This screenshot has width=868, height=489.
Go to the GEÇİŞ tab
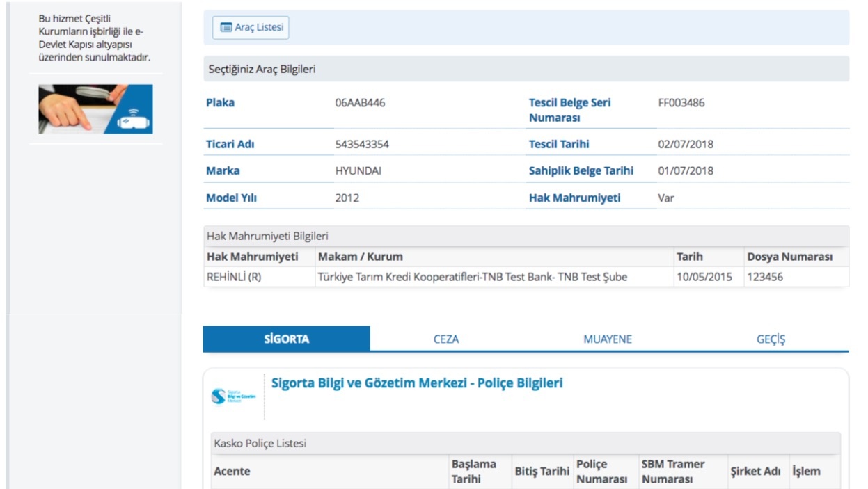click(x=771, y=339)
